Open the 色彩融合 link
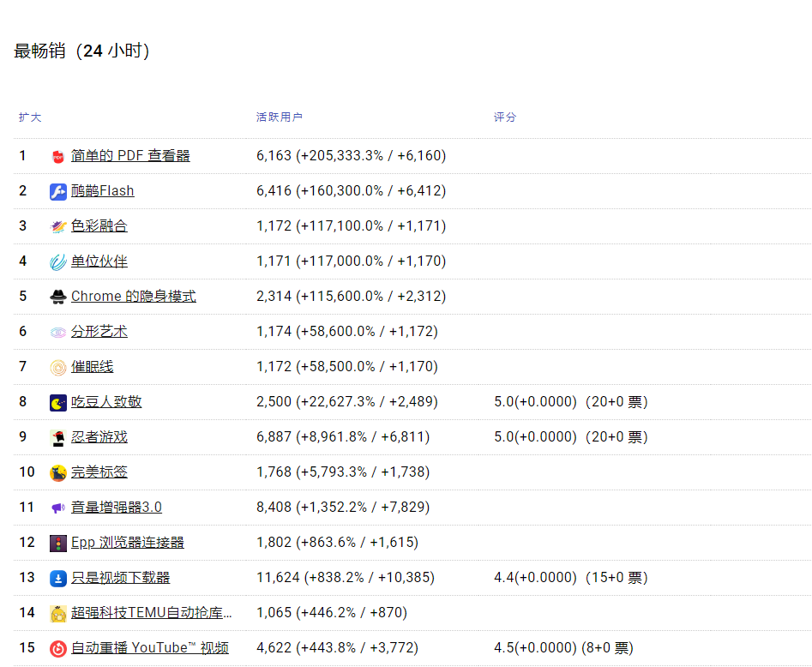The width and height of the screenshot is (812, 667). 99,226
